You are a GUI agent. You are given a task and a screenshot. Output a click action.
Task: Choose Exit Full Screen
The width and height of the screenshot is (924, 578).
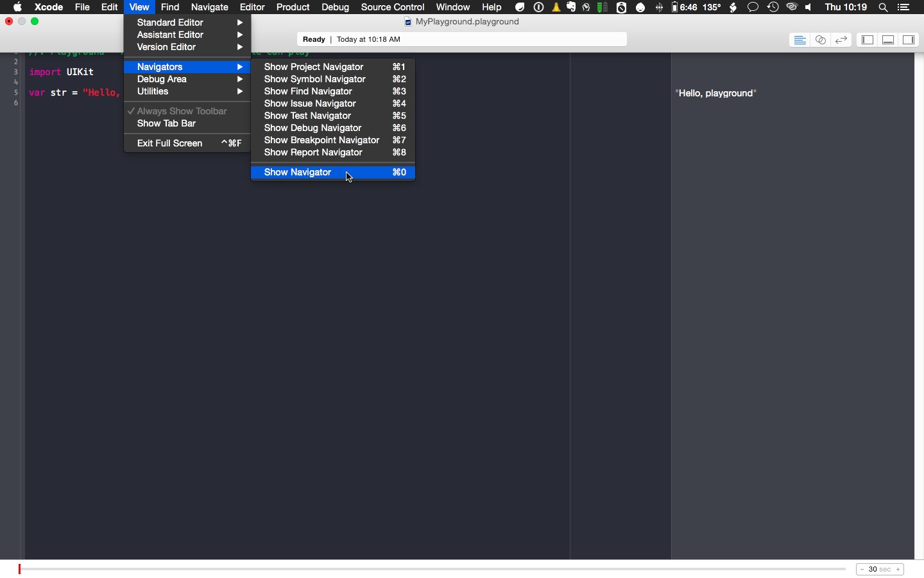[170, 143]
